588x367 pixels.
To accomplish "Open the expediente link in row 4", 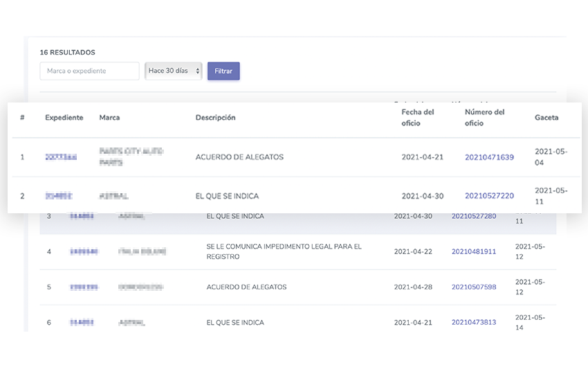I will (x=83, y=252).
